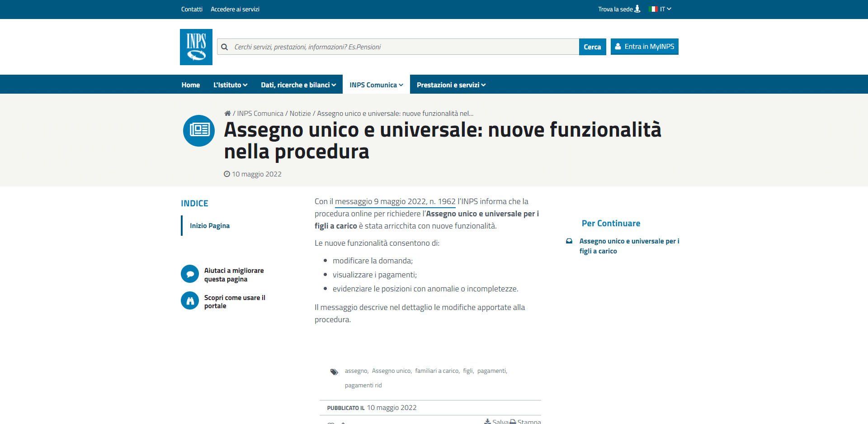Click the newspaper news icon beside title
Image resolution: width=868 pixels, height=424 pixels.
[x=199, y=130]
